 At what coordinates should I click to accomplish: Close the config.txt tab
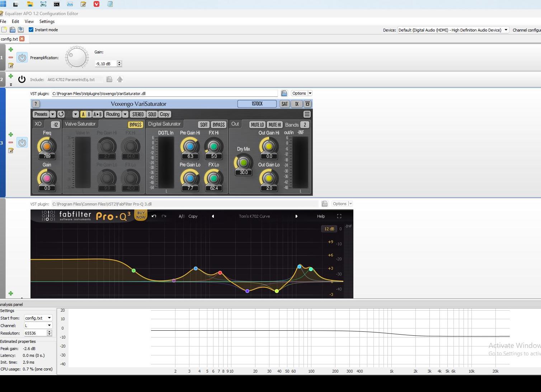click(22, 39)
